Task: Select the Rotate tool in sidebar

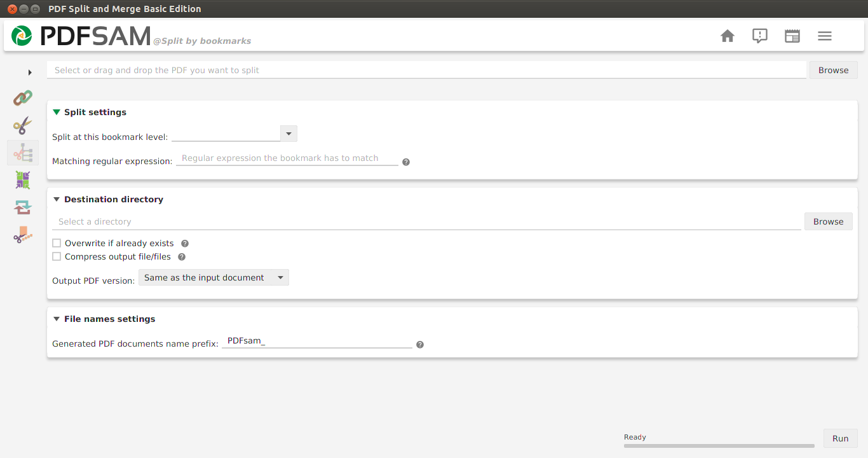Action: (x=23, y=207)
